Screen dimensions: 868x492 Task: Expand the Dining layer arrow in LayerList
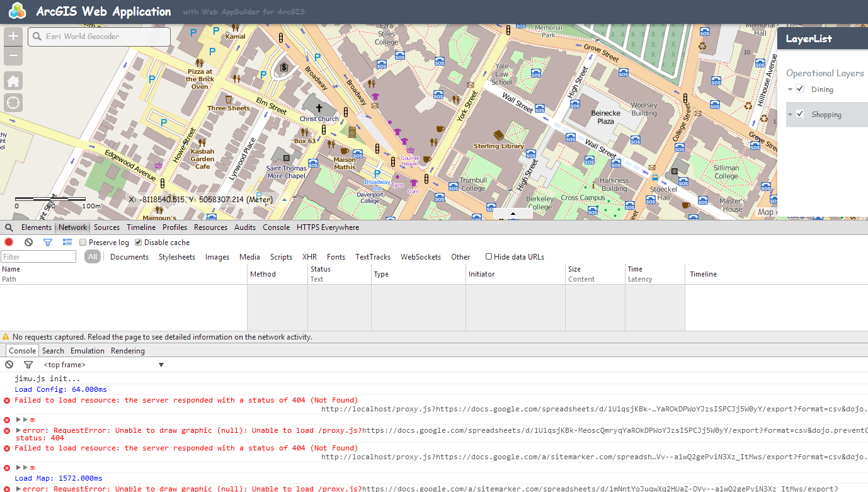790,89
